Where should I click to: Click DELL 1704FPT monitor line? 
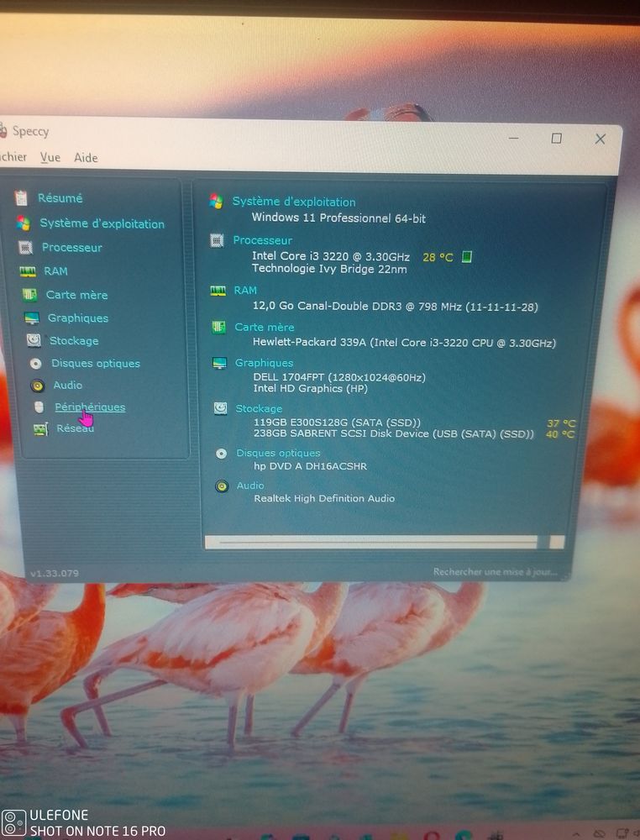pyautogui.click(x=339, y=377)
